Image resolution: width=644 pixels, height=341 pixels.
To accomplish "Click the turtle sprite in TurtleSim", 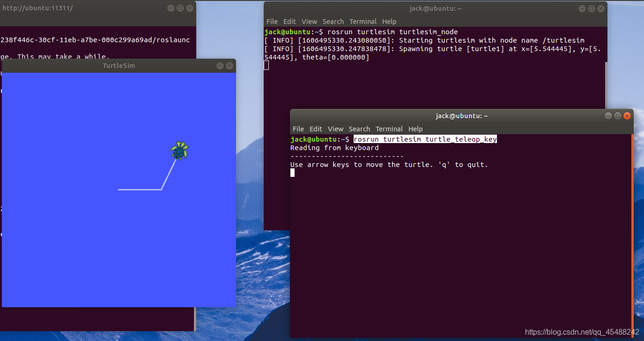I will point(179,151).
